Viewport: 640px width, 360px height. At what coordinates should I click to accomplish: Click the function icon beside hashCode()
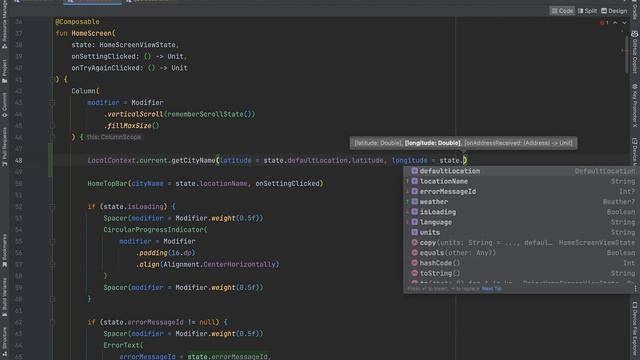click(x=414, y=263)
